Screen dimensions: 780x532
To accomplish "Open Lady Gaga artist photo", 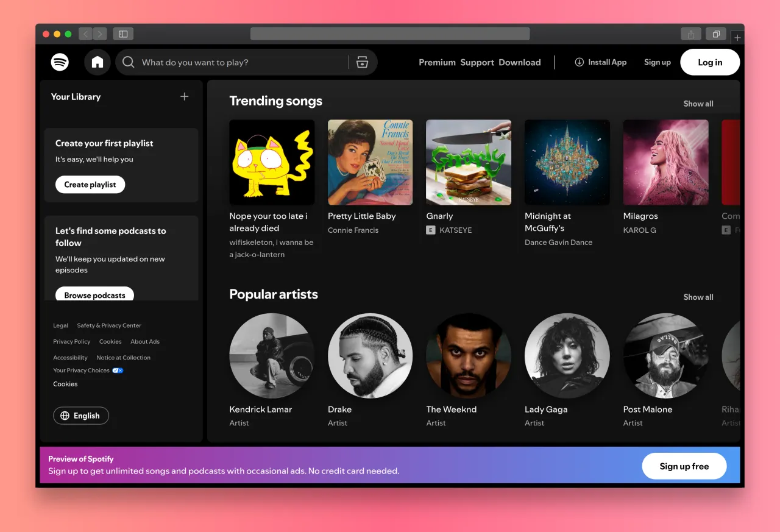I will (x=567, y=356).
